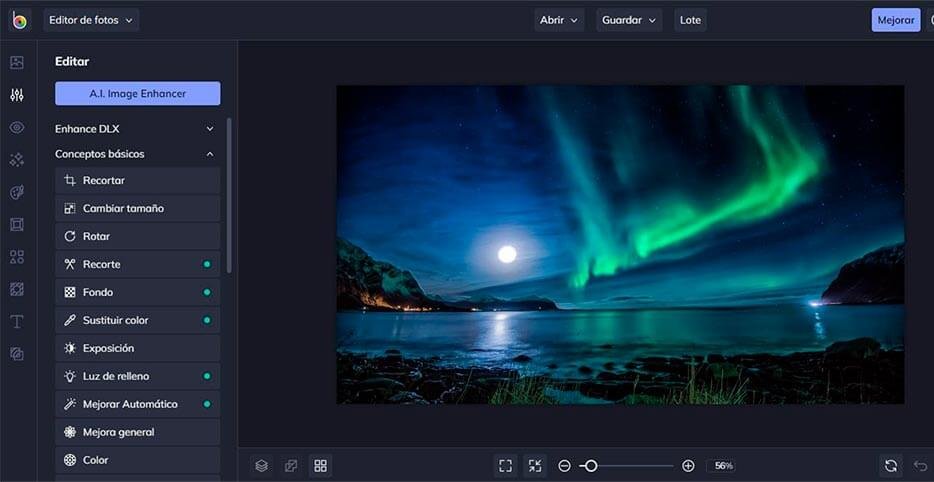Open the Frames section in sidebar
Image resolution: width=934 pixels, height=482 pixels.
(x=17, y=224)
